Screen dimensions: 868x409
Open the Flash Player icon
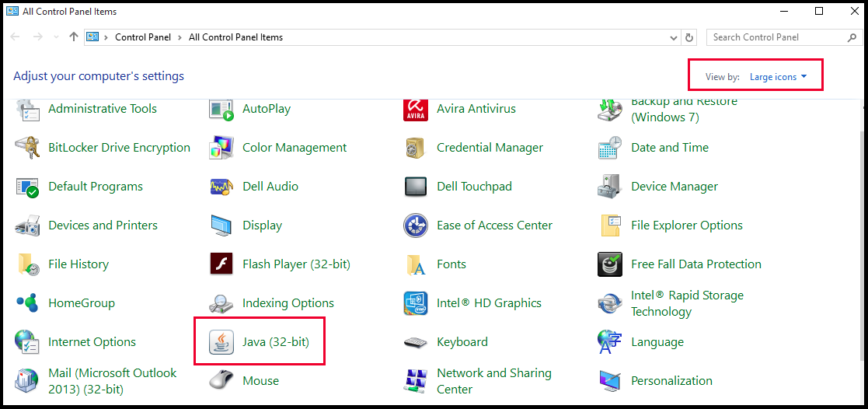tap(221, 264)
